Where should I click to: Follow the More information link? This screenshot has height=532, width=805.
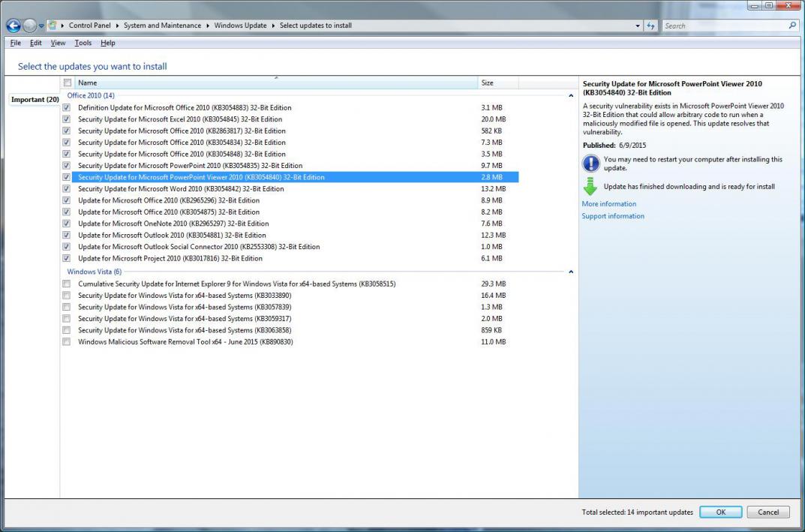coord(608,204)
